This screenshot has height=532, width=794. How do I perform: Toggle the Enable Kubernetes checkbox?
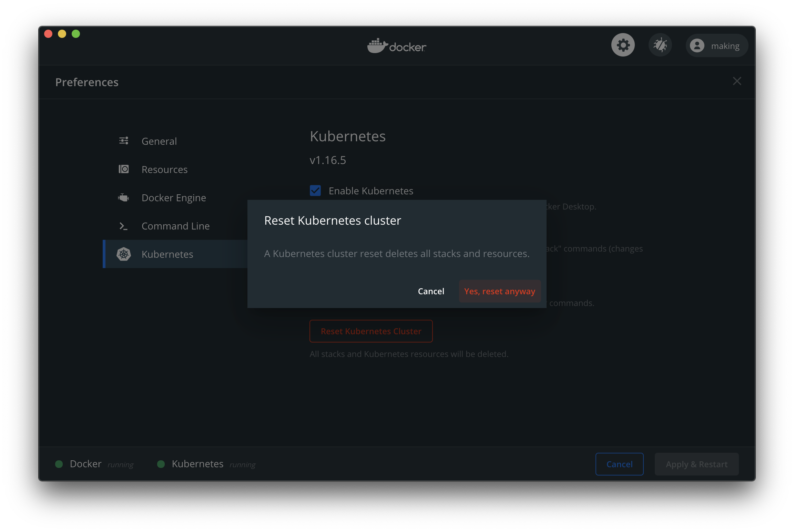pyautogui.click(x=315, y=191)
